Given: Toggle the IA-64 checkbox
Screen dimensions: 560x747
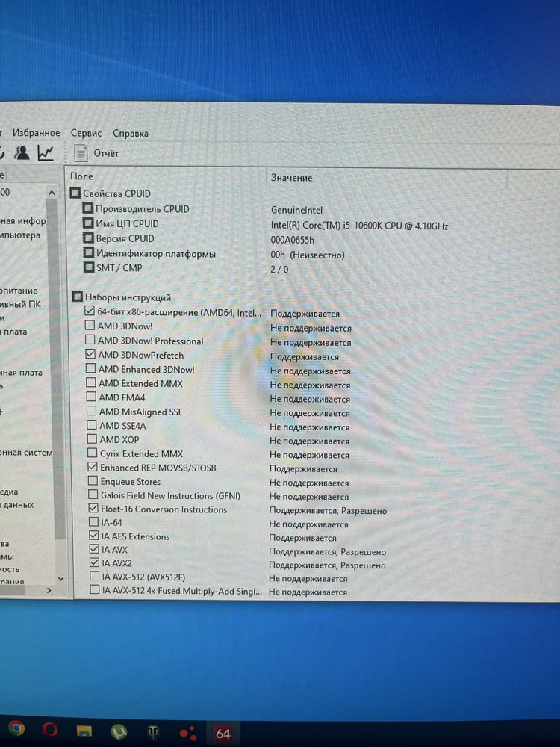Looking at the screenshot, I should tap(94, 521).
